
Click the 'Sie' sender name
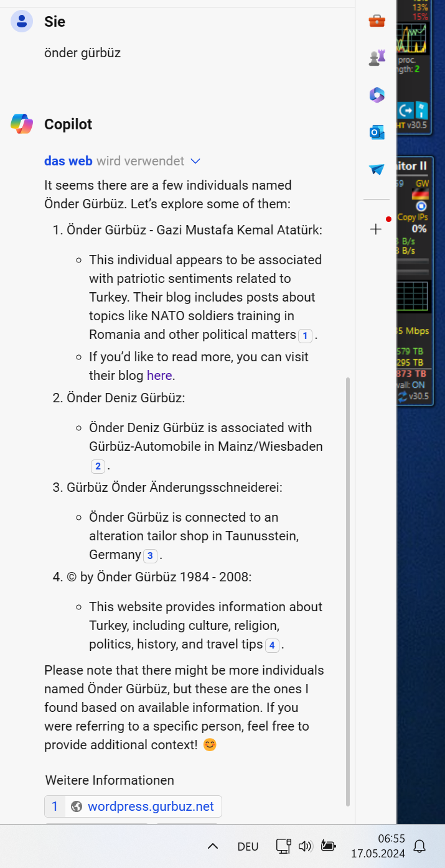(55, 22)
